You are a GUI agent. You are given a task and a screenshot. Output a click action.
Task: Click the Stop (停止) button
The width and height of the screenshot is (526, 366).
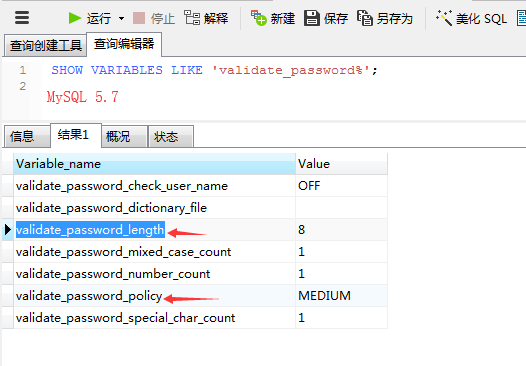click(x=154, y=18)
